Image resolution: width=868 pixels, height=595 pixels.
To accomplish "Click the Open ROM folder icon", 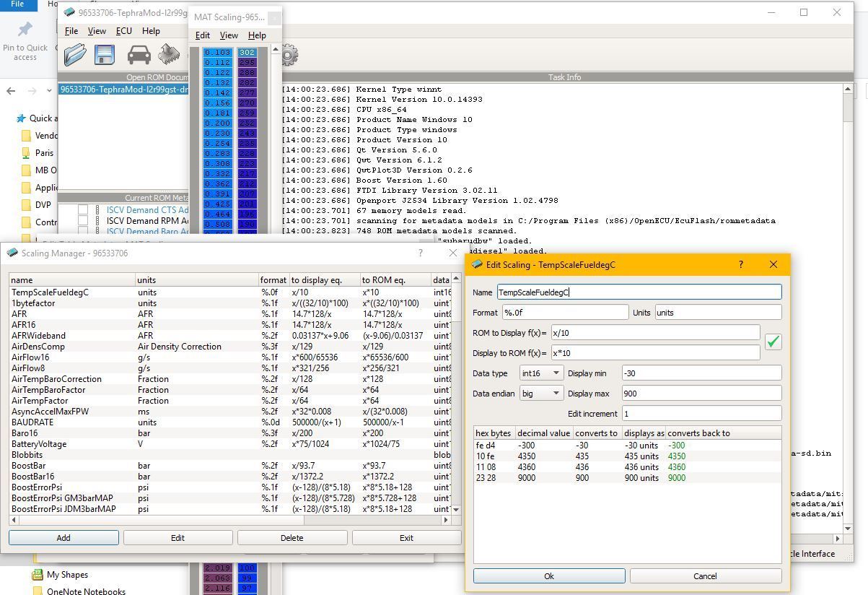I will (74, 55).
